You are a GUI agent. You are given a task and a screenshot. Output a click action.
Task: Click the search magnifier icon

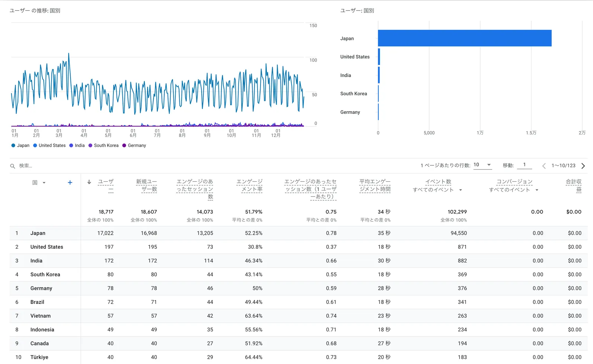13,166
